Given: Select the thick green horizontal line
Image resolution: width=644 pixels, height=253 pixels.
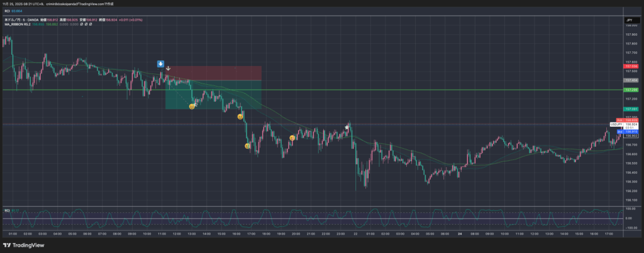Looking at the screenshot, I should (x=94, y=90).
